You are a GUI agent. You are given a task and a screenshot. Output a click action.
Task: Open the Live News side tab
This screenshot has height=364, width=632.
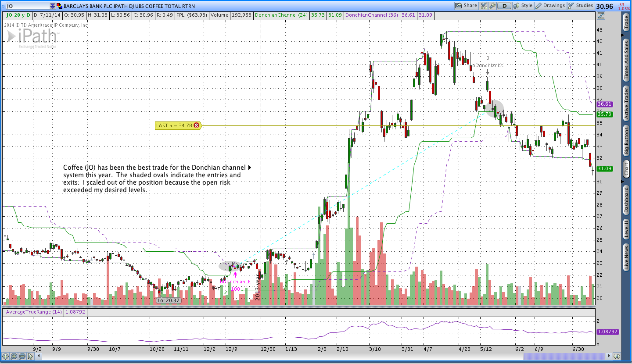pos(627,257)
